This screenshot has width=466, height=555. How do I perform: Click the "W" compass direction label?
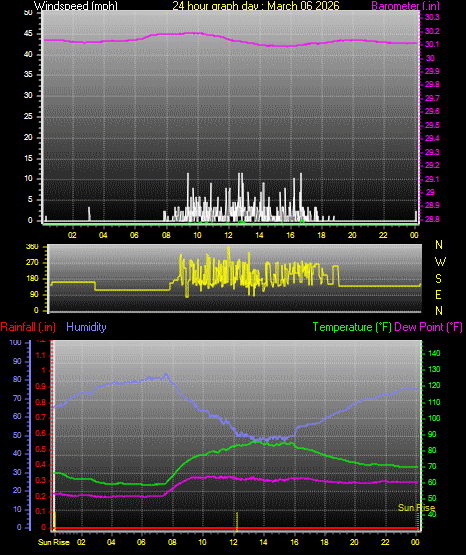click(440, 262)
